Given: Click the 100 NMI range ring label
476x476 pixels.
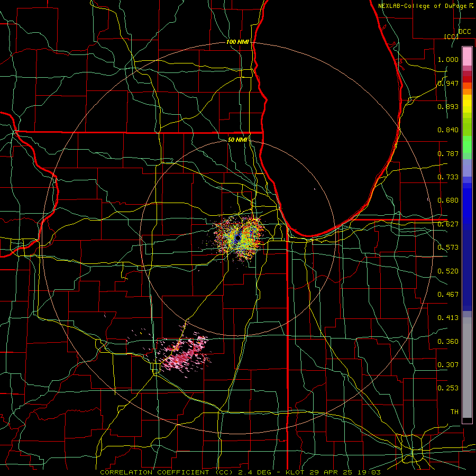Looking at the screenshot, I should pyautogui.click(x=237, y=42).
